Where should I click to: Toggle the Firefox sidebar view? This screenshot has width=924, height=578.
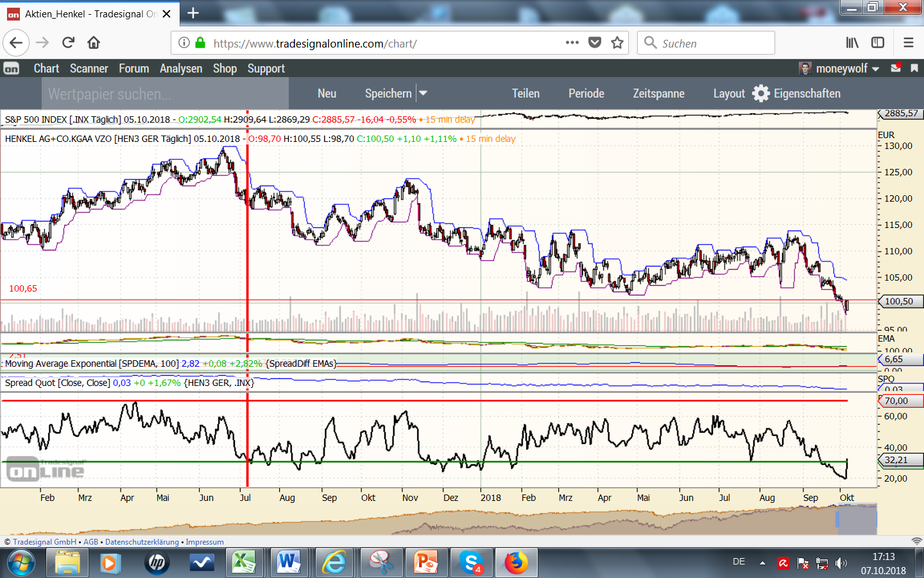(x=878, y=43)
